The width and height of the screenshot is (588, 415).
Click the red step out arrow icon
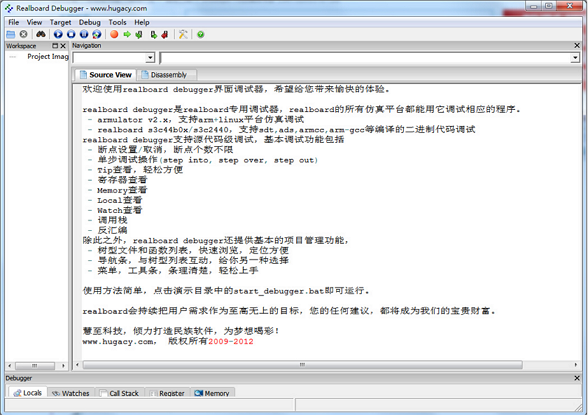pos(165,34)
